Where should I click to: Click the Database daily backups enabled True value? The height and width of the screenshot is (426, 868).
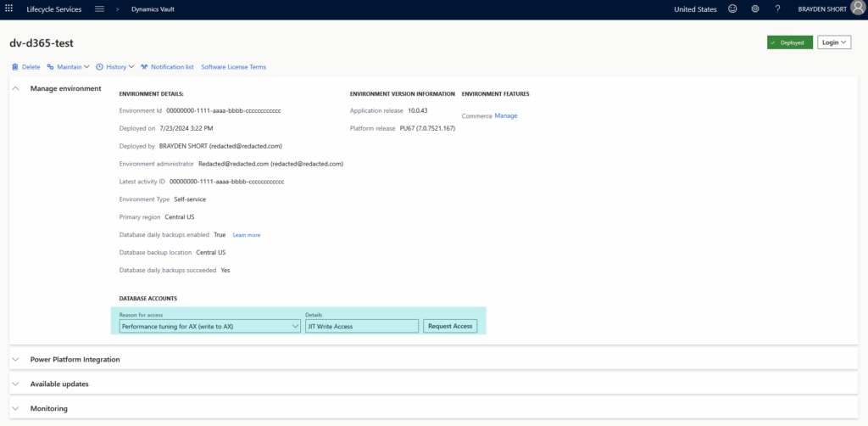[x=220, y=235]
